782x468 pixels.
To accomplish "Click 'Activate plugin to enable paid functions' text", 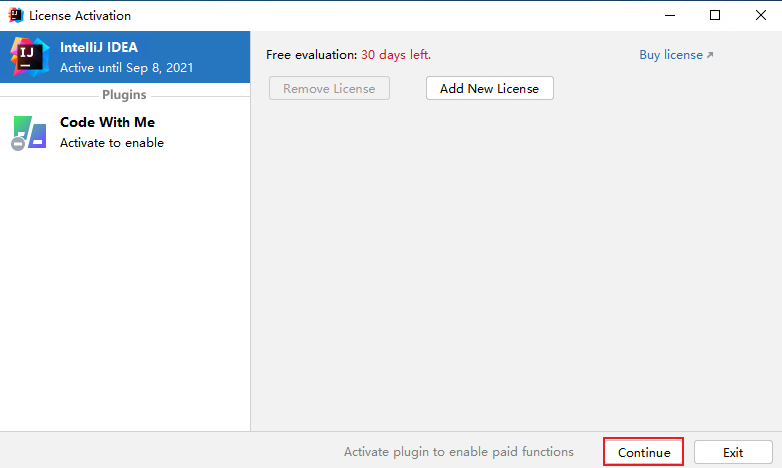I will [x=459, y=452].
